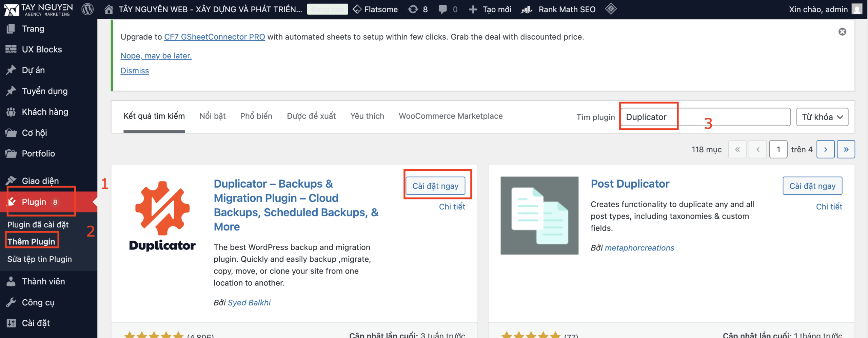Open the comments bubble icon in admin bar

coord(442,9)
